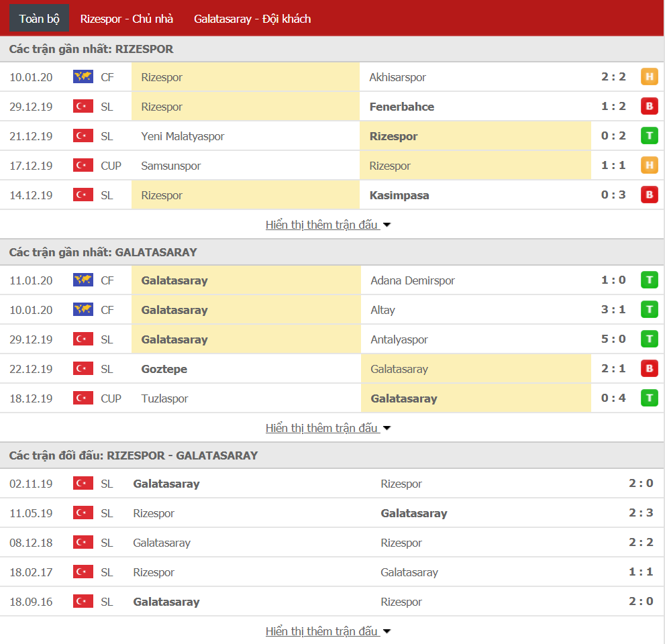Click green T badge for Antalyaspor match
Image resolution: width=665 pixels, height=644 pixels.
pos(650,339)
